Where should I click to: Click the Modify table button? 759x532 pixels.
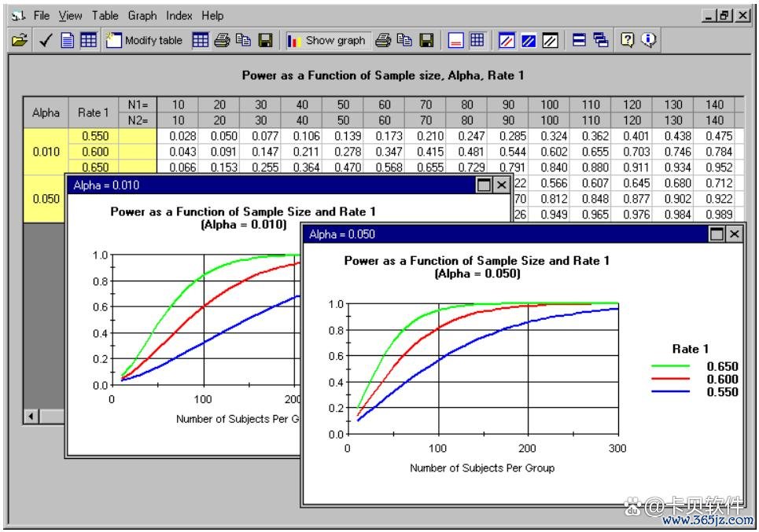(x=145, y=41)
